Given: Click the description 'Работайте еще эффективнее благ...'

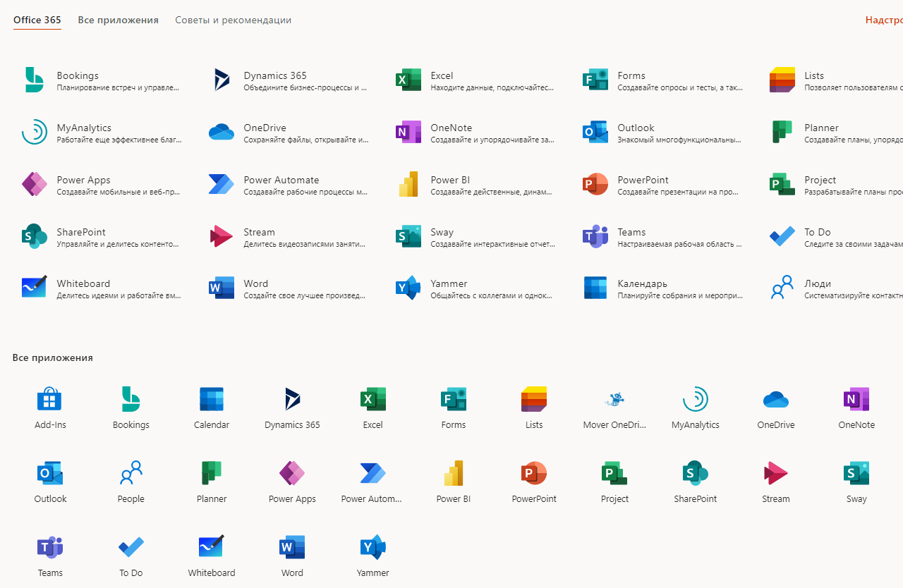Looking at the screenshot, I should tap(119, 140).
